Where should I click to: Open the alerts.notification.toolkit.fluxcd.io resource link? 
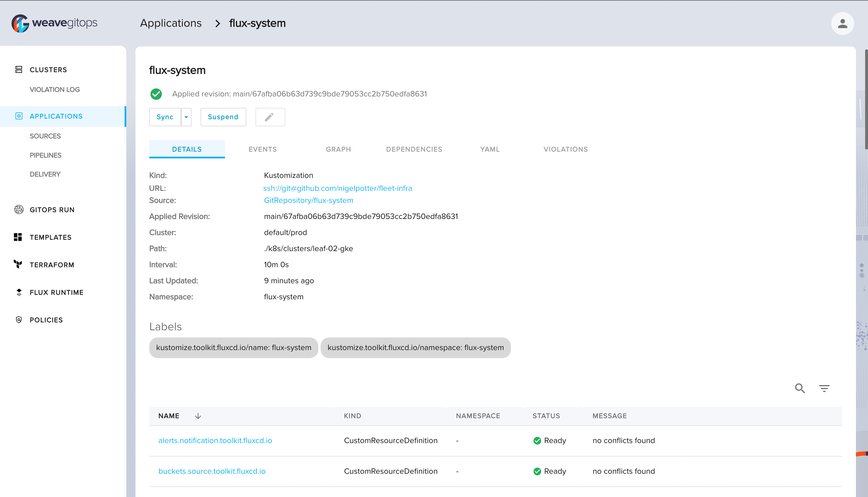point(215,440)
